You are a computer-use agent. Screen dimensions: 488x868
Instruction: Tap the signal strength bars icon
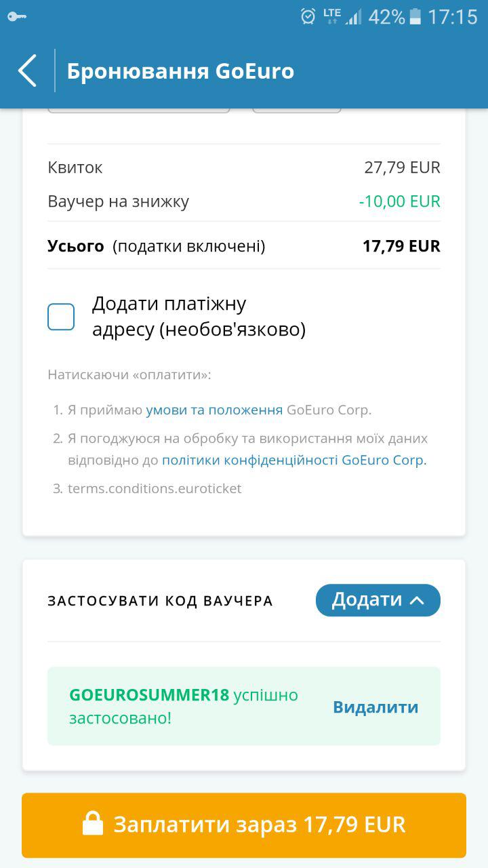coord(353,16)
